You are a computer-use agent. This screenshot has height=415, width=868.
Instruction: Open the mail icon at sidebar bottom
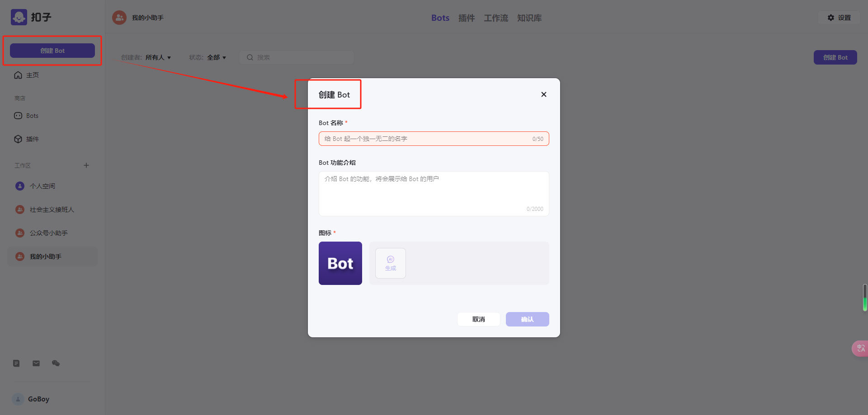point(36,363)
